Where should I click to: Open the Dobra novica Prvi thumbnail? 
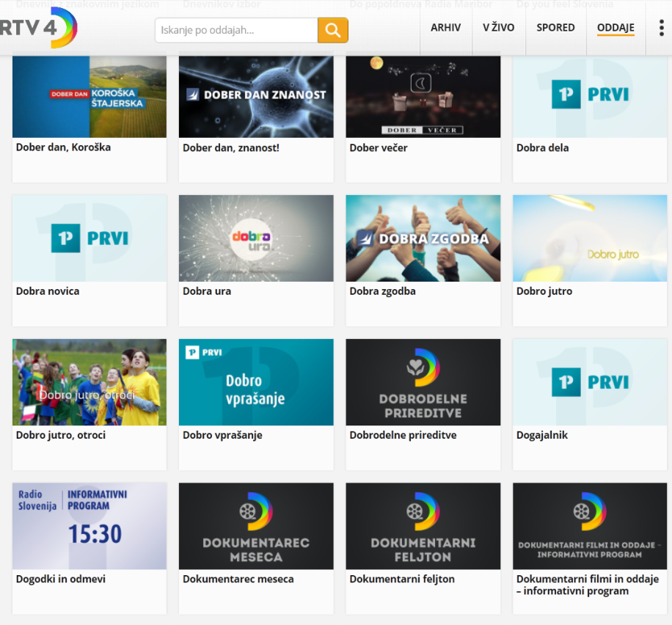(x=90, y=238)
